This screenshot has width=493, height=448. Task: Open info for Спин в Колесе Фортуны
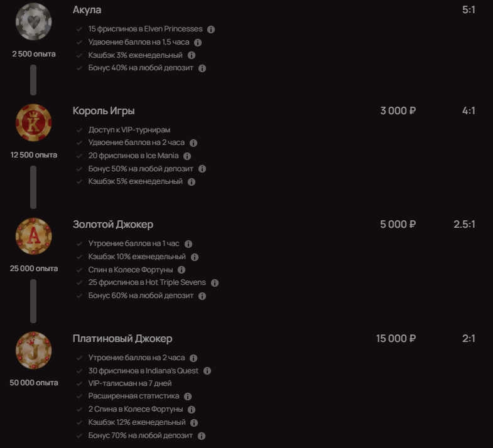(x=181, y=270)
